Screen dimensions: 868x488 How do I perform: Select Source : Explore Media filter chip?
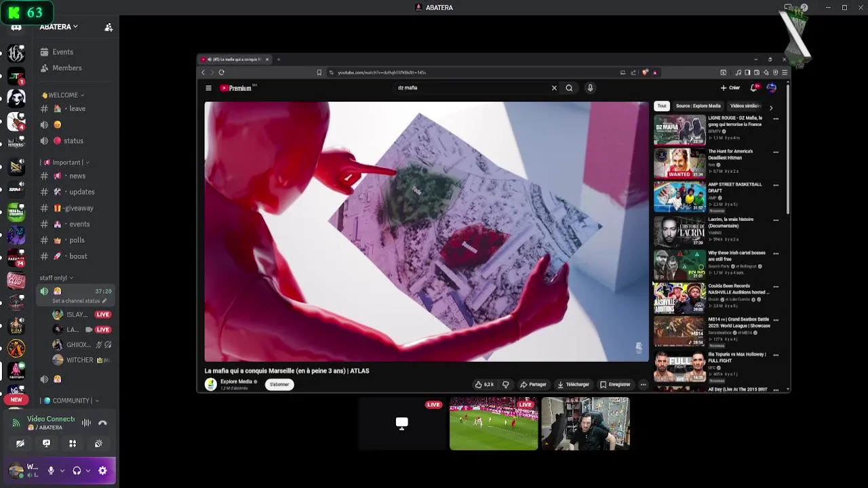[698, 106]
